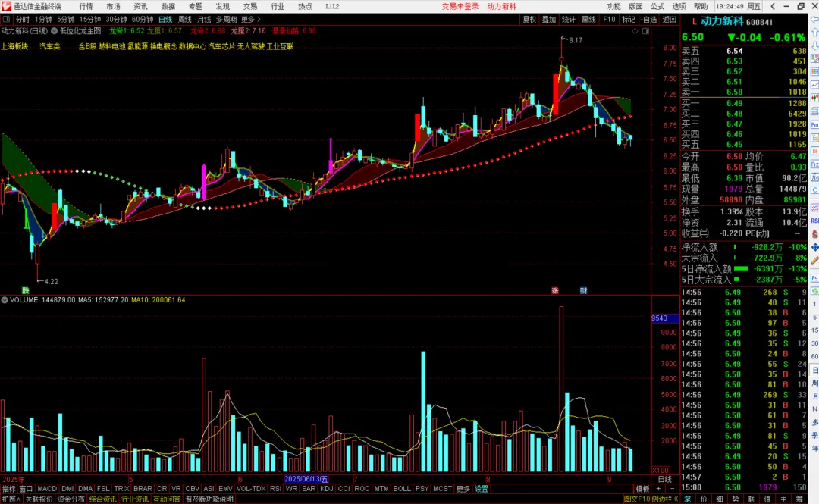Open the 市场 menu
Viewport: 819px width, 504px height.
tap(113, 6)
